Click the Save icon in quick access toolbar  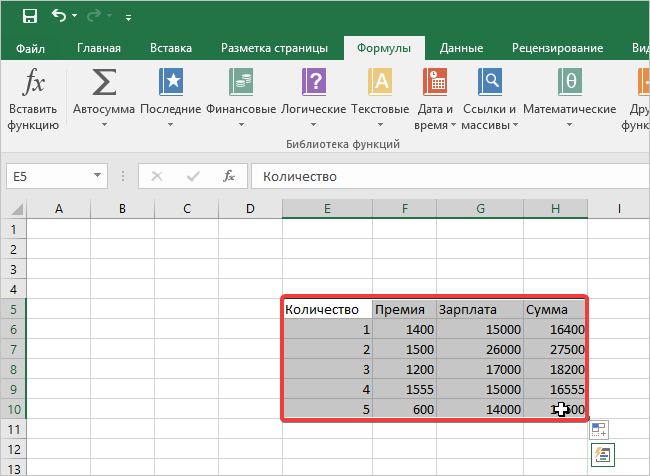click(29, 16)
